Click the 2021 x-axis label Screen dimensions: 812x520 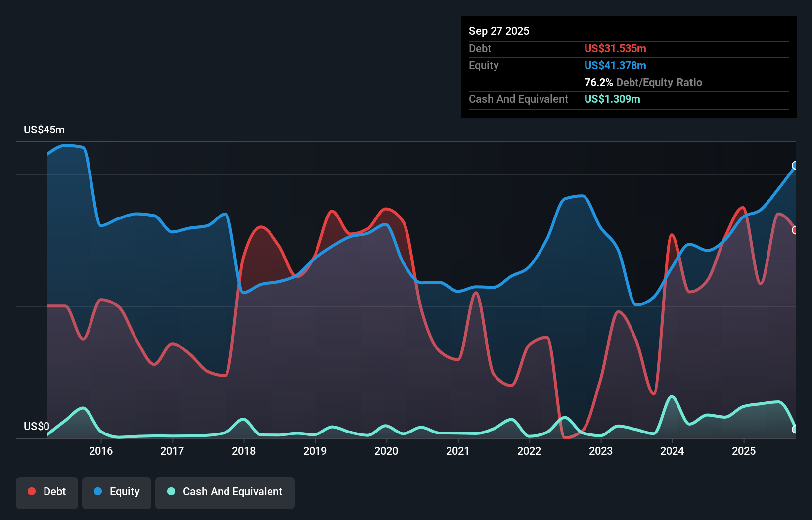pyautogui.click(x=458, y=451)
